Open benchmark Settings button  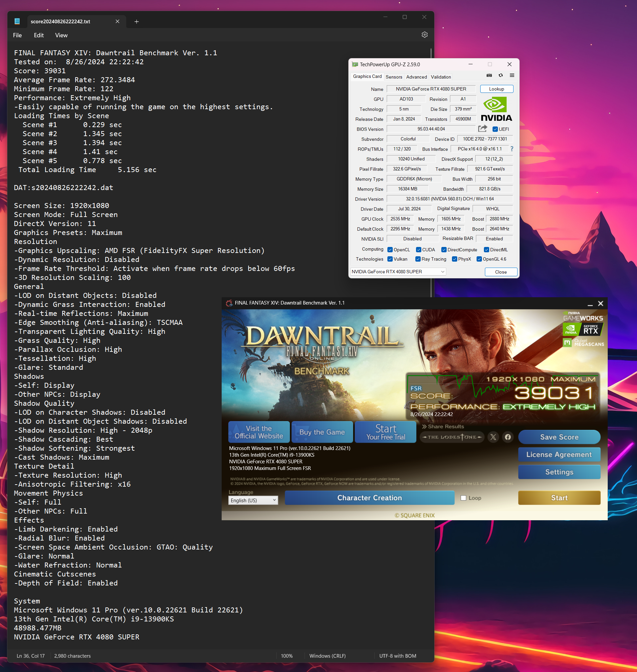[559, 472]
